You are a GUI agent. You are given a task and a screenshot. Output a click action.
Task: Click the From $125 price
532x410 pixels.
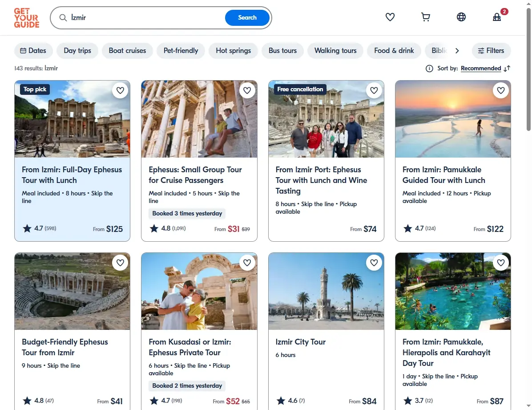point(108,229)
